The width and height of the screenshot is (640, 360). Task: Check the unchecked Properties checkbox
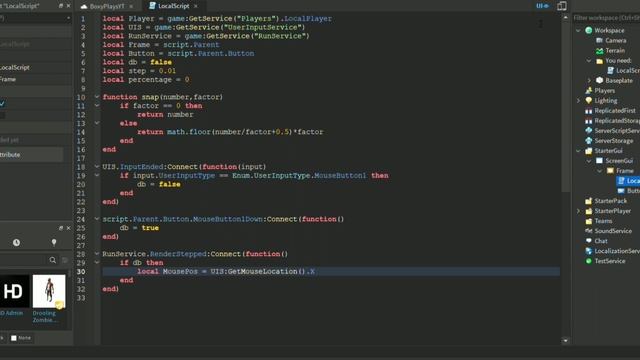[2, 116]
